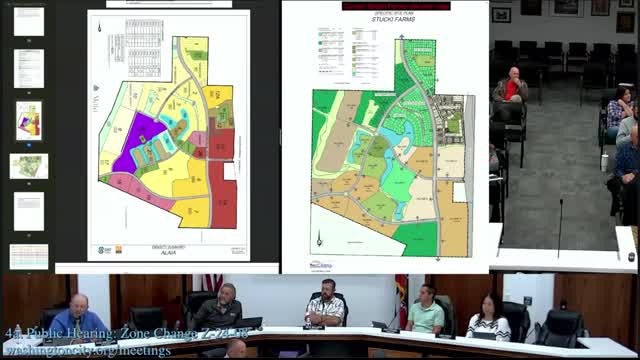
Task: Click the STUCKI FARMS title on right page
Action: [x=393, y=19]
